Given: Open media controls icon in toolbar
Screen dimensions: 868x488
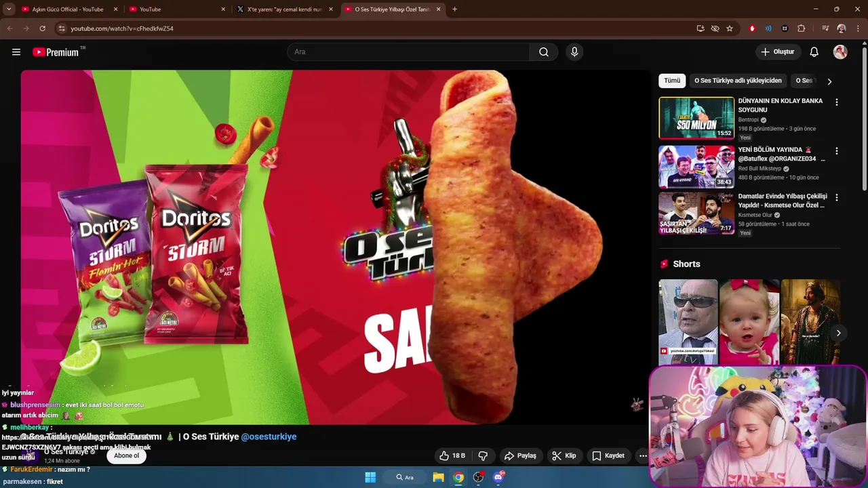Looking at the screenshot, I should coord(825,28).
